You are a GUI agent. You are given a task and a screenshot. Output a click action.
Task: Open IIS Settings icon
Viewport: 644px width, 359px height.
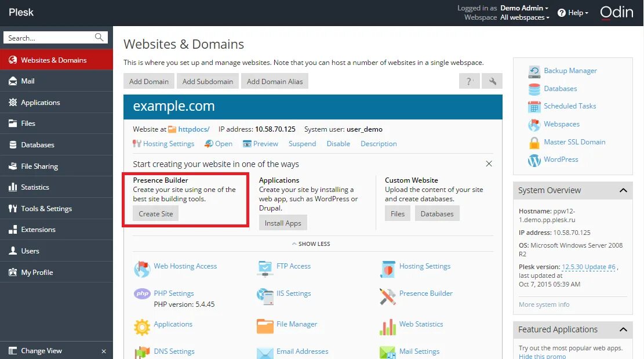point(265,296)
